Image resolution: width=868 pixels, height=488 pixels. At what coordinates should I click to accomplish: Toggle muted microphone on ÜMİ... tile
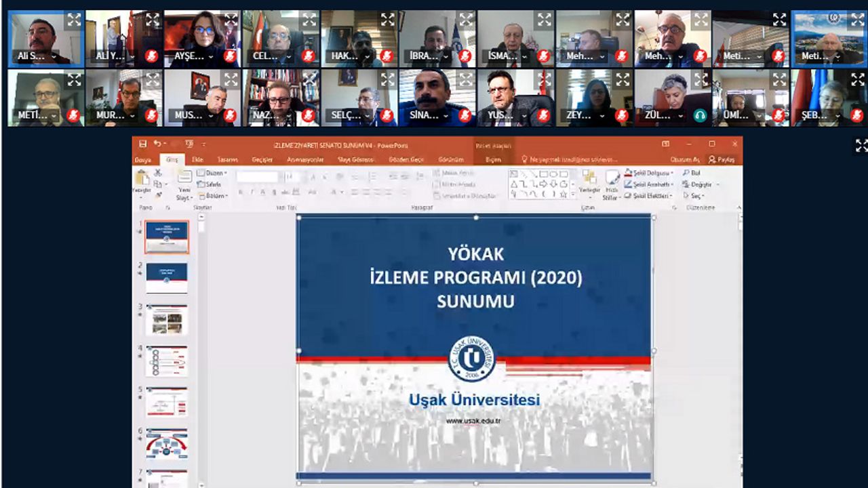coord(778,116)
